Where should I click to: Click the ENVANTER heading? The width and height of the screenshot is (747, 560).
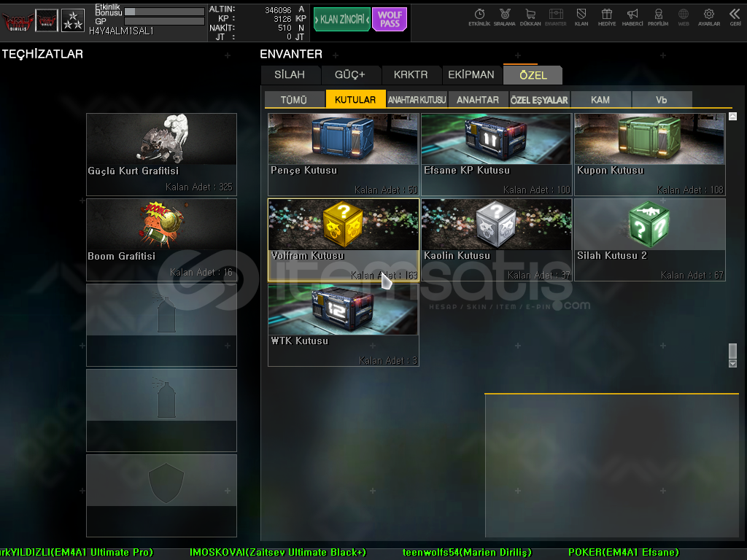[291, 54]
